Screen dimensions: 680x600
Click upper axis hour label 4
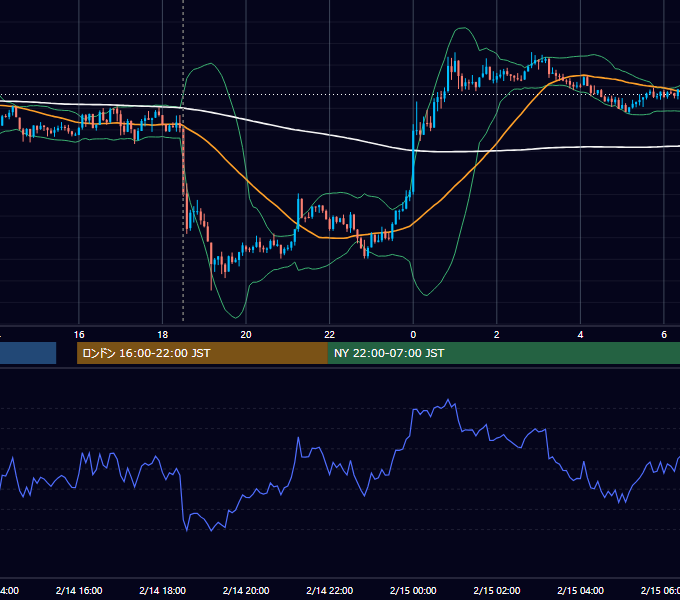[580, 335]
